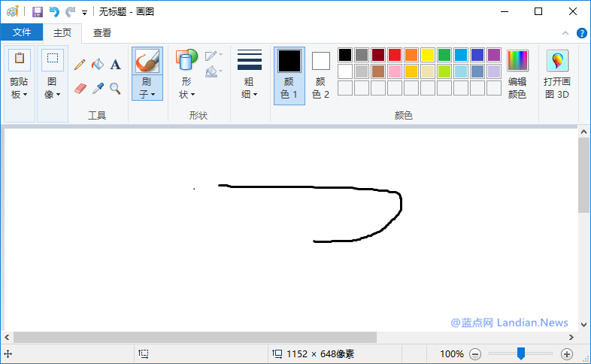
Task: Pick the gray color swatch
Action: 362,55
